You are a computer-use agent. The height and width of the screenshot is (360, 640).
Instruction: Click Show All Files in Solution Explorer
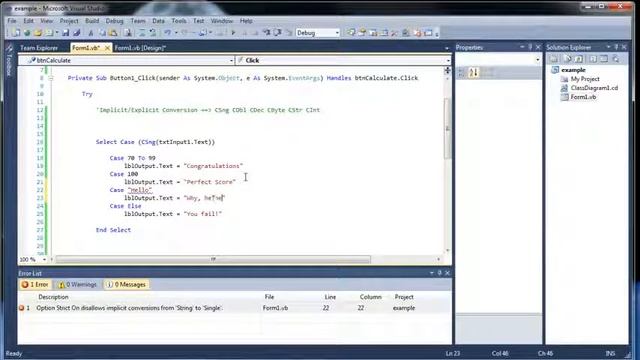pyautogui.click(x=567, y=59)
